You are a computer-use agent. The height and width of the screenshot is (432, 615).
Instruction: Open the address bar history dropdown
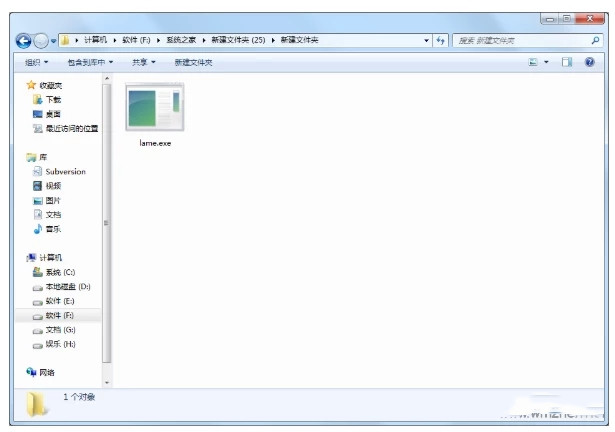tap(426, 40)
